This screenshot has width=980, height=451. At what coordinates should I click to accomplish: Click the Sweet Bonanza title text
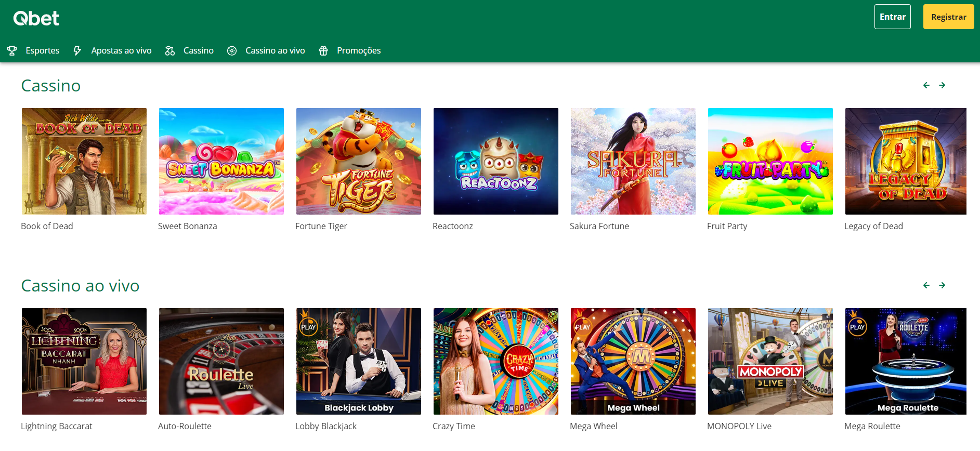(x=188, y=226)
